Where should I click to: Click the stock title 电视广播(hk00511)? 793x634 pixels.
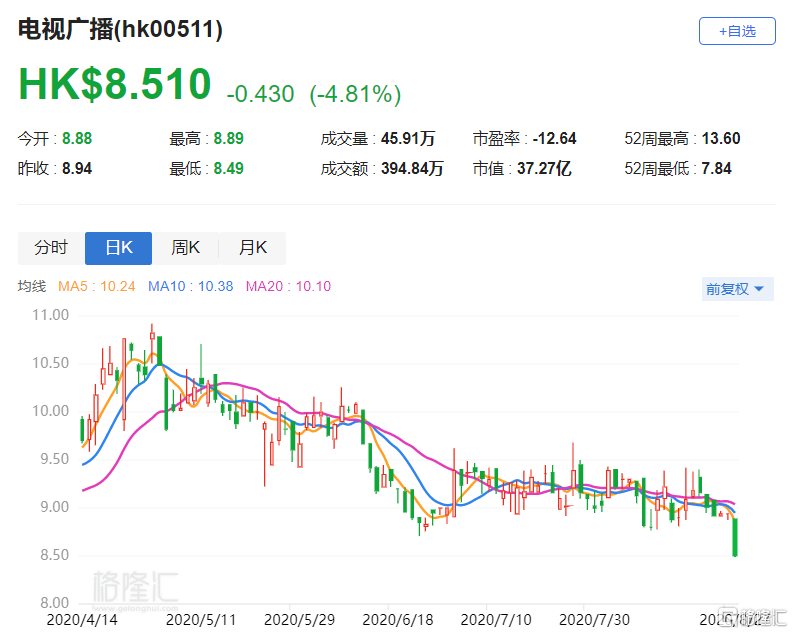(120, 29)
